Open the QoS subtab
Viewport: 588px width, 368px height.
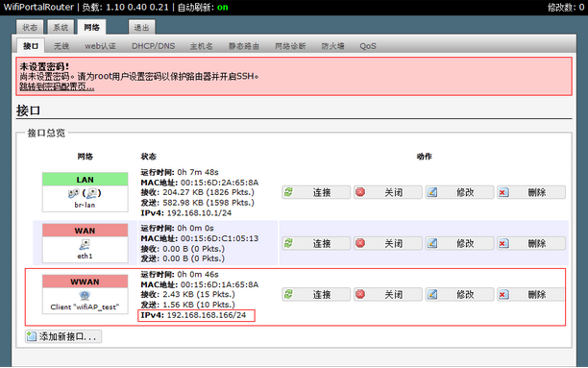[368, 46]
